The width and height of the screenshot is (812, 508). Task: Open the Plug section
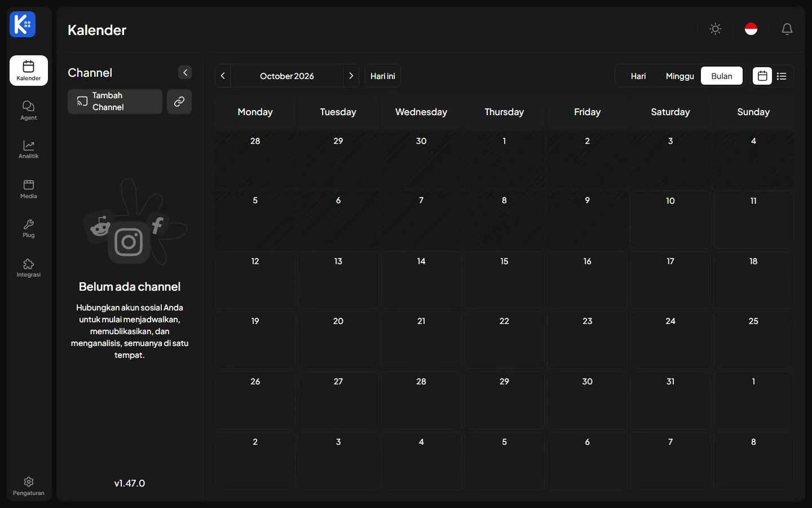[x=29, y=229]
